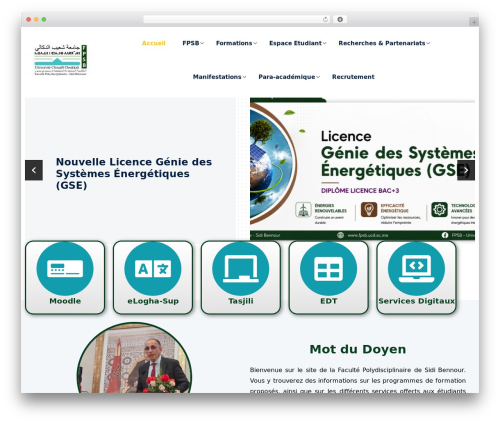This screenshot has height=423, width=500.
Task: Click the Facebook icon in the banner footer
Action: pos(445,235)
